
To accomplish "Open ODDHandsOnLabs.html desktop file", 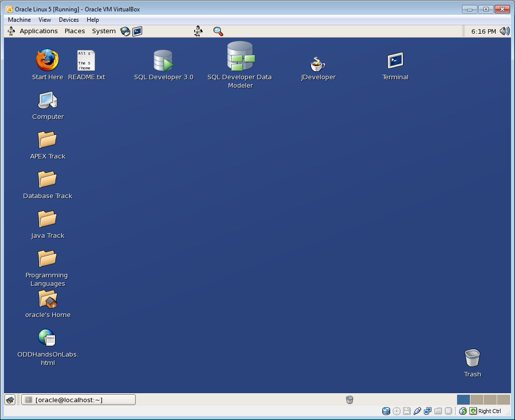I will tap(48, 338).
